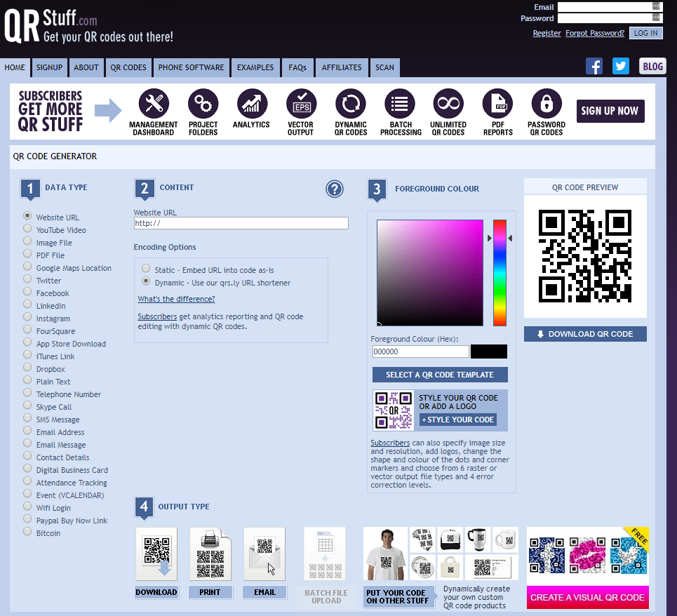Go to the Examples tab
The height and width of the screenshot is (616, 677).
pyautogui.click(x=255, y=68)
